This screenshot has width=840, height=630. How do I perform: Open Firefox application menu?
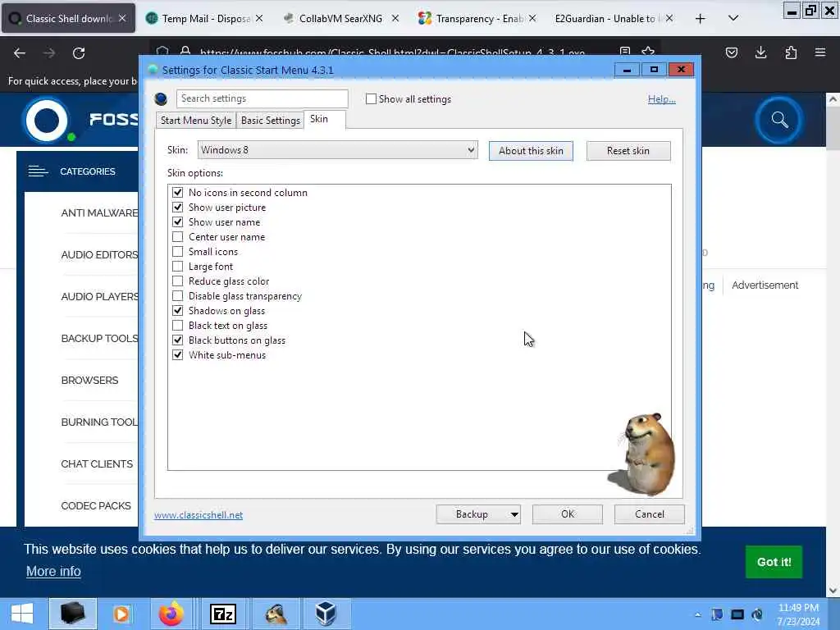click(x=820, y=52)
